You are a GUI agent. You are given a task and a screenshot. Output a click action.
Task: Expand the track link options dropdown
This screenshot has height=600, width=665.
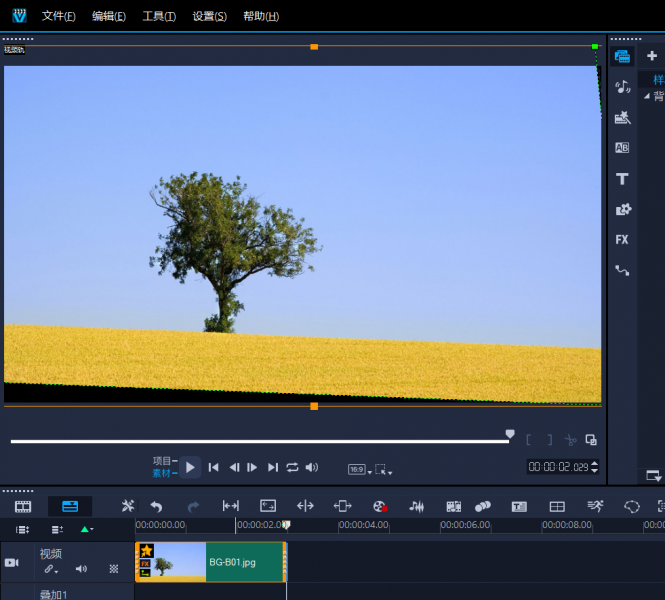49,569
